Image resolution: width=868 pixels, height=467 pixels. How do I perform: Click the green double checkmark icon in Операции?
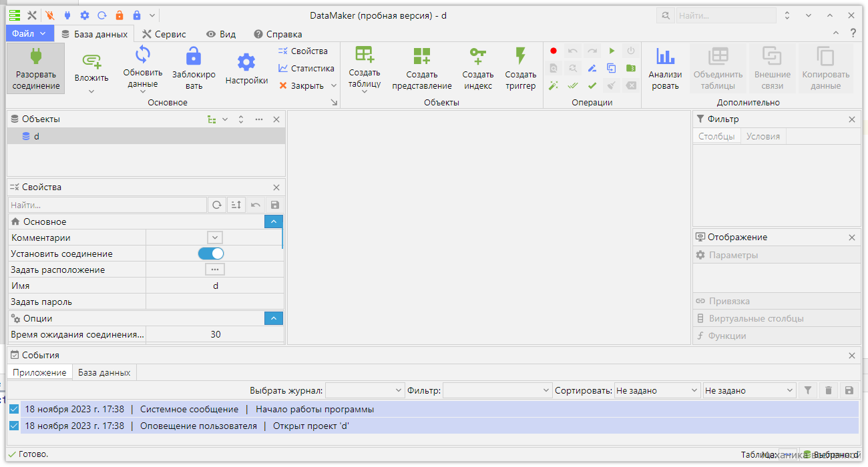click(x=573, y=85)
